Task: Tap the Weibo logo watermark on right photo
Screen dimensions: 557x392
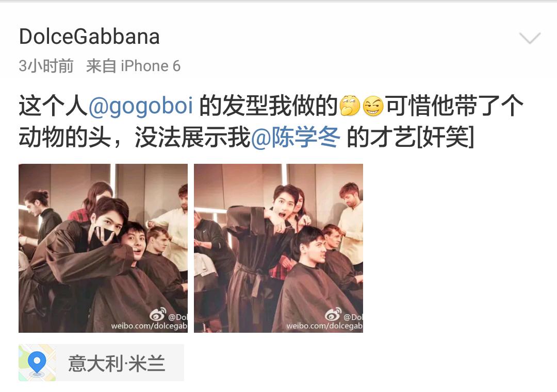Action: pyautogui.click(x=333, y=314)
